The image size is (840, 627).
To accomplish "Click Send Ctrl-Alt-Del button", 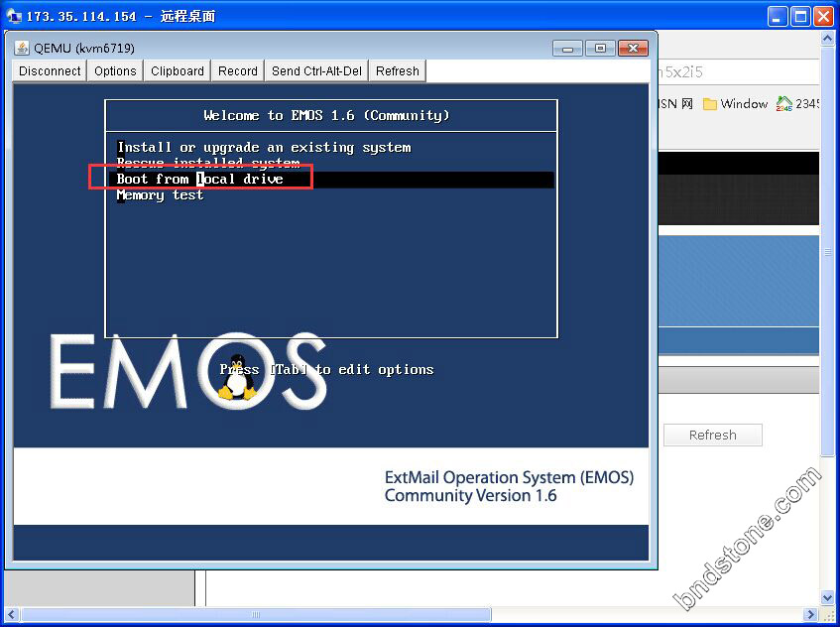I will [316, 71].
